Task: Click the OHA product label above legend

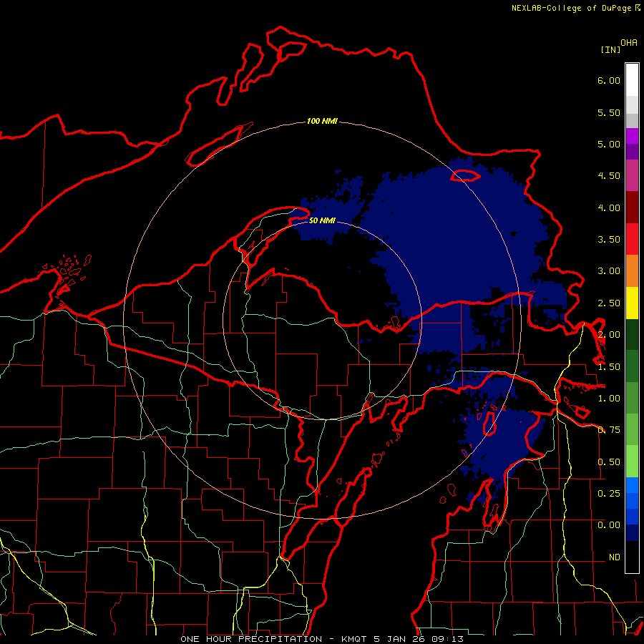Action: 629,42
